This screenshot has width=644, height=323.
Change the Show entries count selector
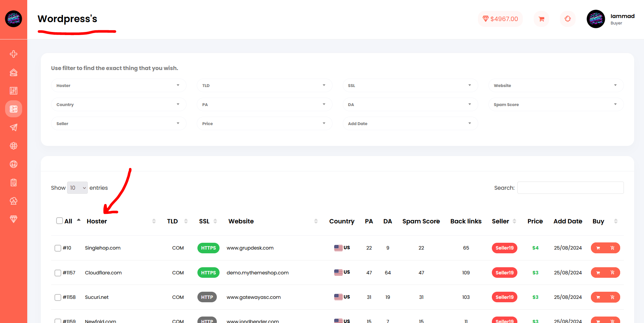(x=77, y=188)
